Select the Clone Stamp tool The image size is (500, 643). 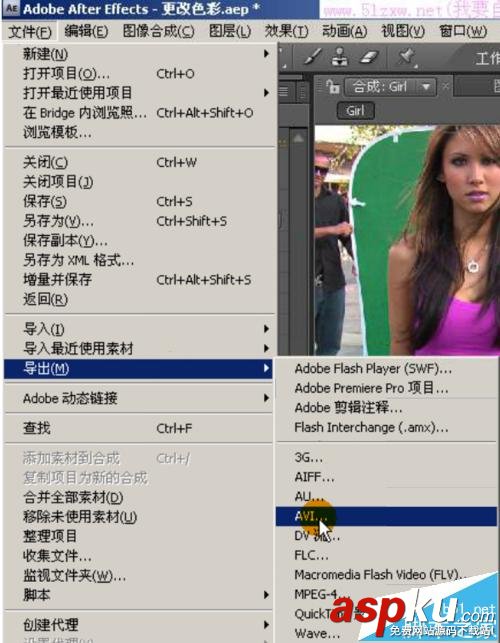click(x=340, y=57)
